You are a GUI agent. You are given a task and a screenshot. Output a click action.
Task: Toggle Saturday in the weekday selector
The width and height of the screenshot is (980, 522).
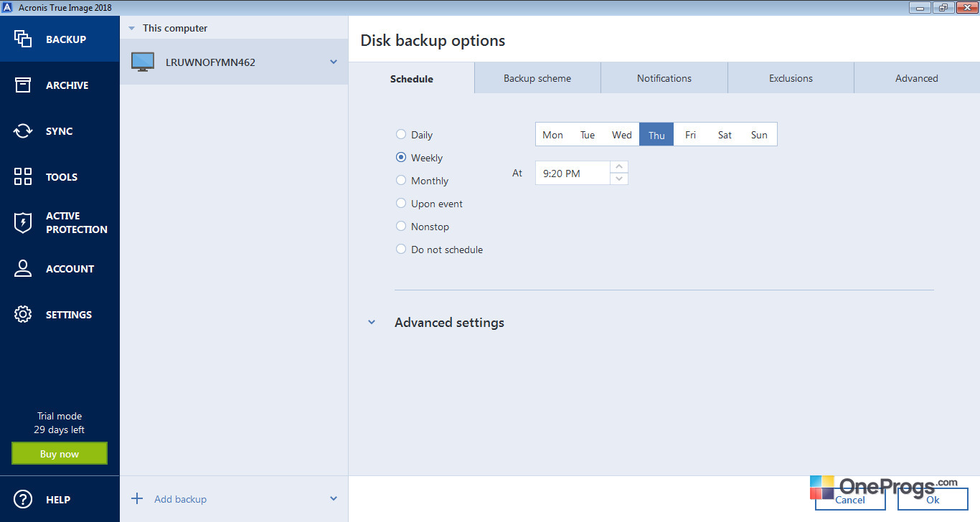click(725, 135)
